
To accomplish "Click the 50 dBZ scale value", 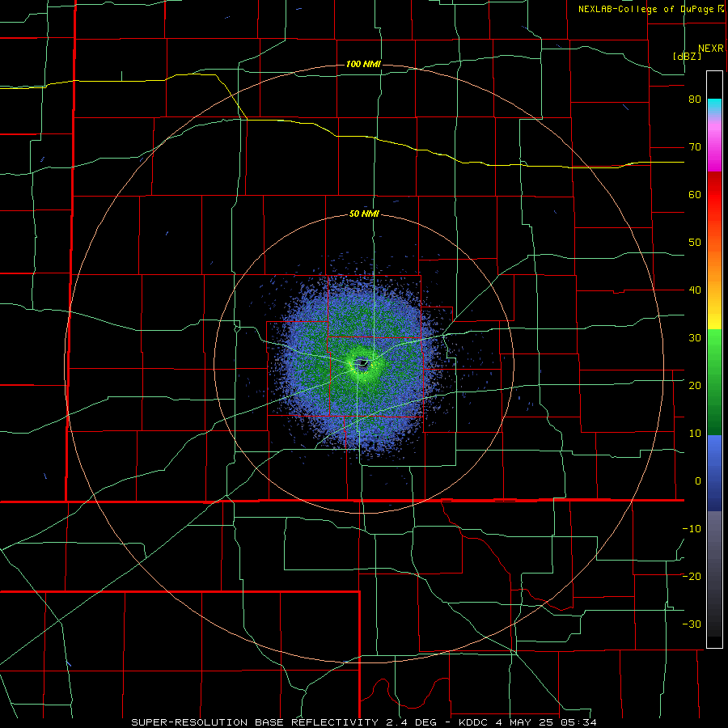I will click(x=695, y=243).
